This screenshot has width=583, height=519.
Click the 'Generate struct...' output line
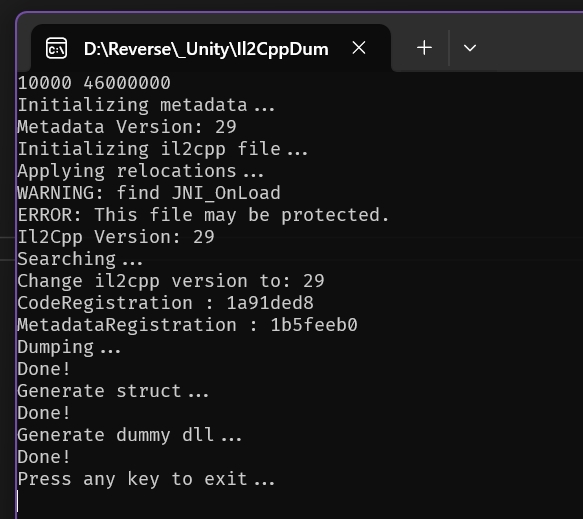click(113, 391)
